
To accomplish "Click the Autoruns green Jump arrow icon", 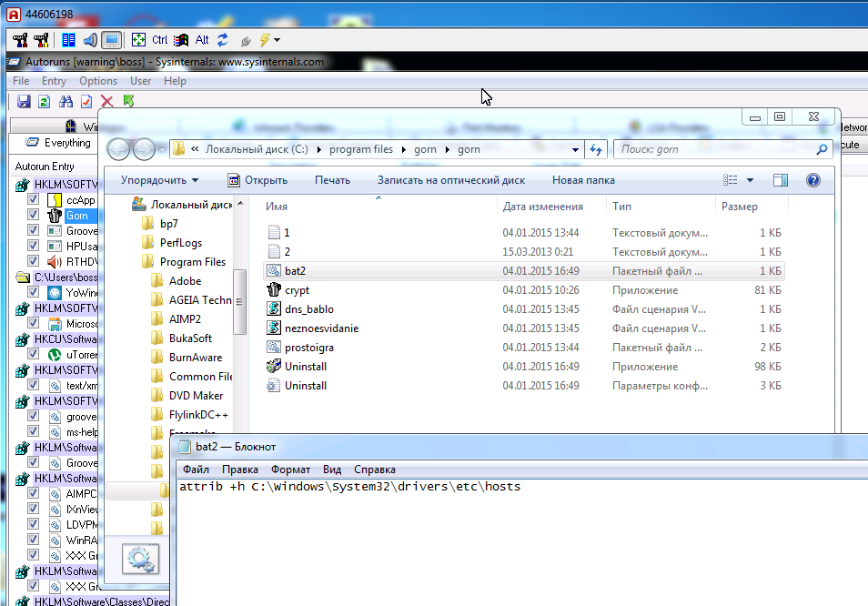I will click(x=128, y=101).
